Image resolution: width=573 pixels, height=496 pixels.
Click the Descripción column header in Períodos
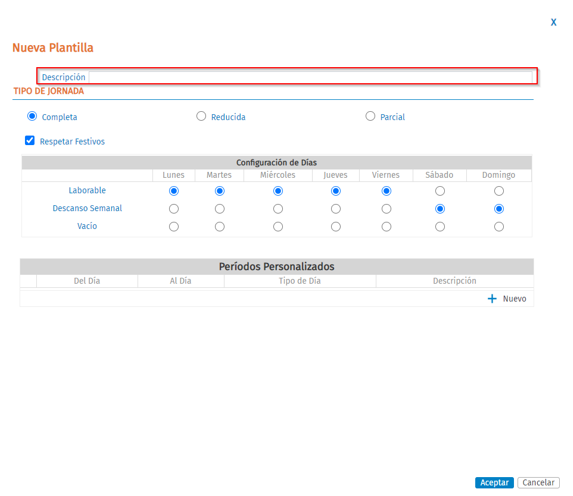(x=455, y=281)
